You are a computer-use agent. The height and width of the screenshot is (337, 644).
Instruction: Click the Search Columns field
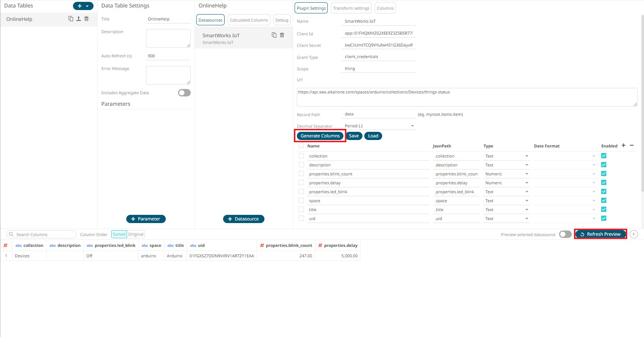pyautogui.click(x=41, y=235)
